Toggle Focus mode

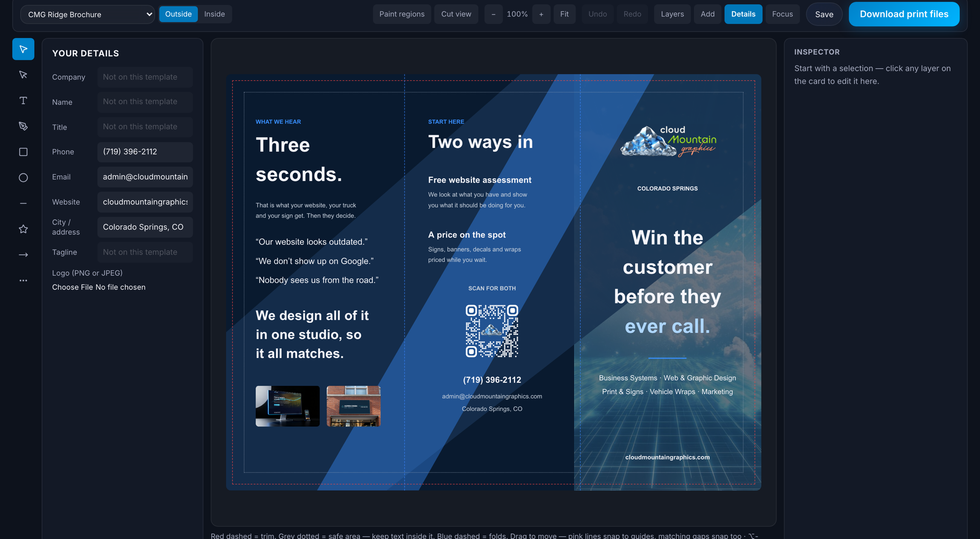tap(782, 14)
